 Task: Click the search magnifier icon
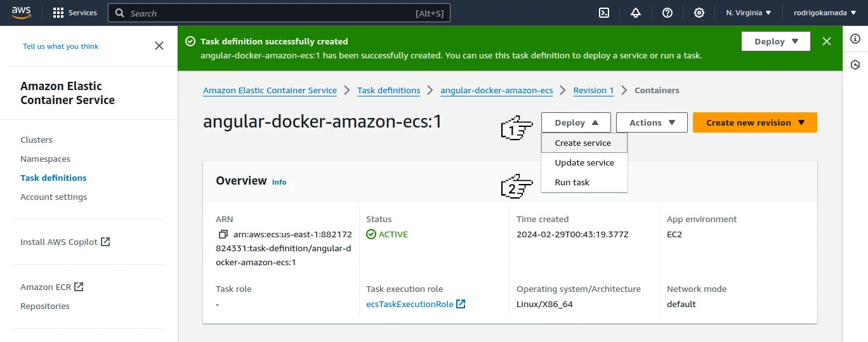pos(119,13)
